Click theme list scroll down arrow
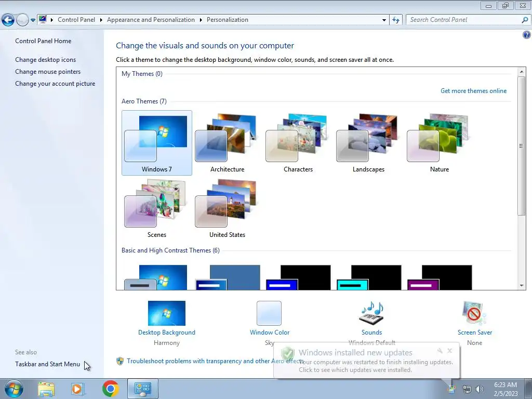The height and width of the screenshot is (399, 532). (522, 286)
